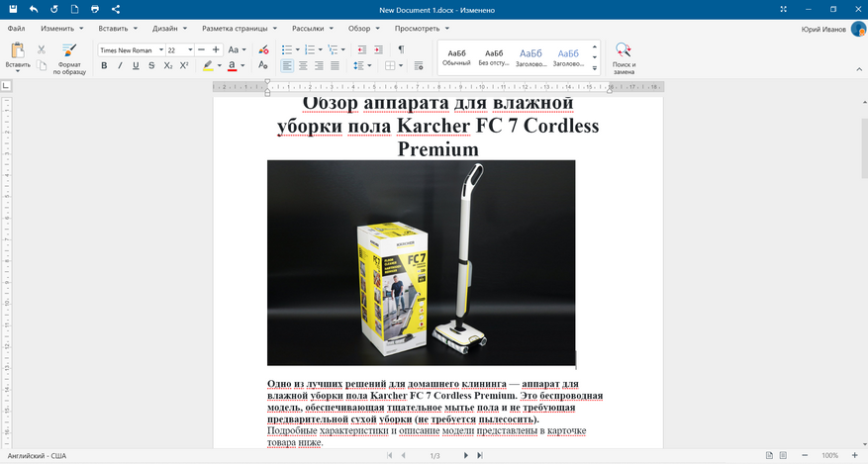This screenshot has height=464, width=868.
Task: Open the Вставить menu
Action: 118,29
